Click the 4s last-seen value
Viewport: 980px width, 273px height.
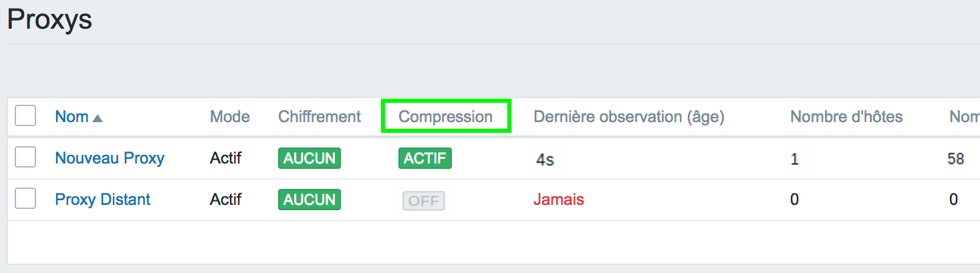[545, 160]
